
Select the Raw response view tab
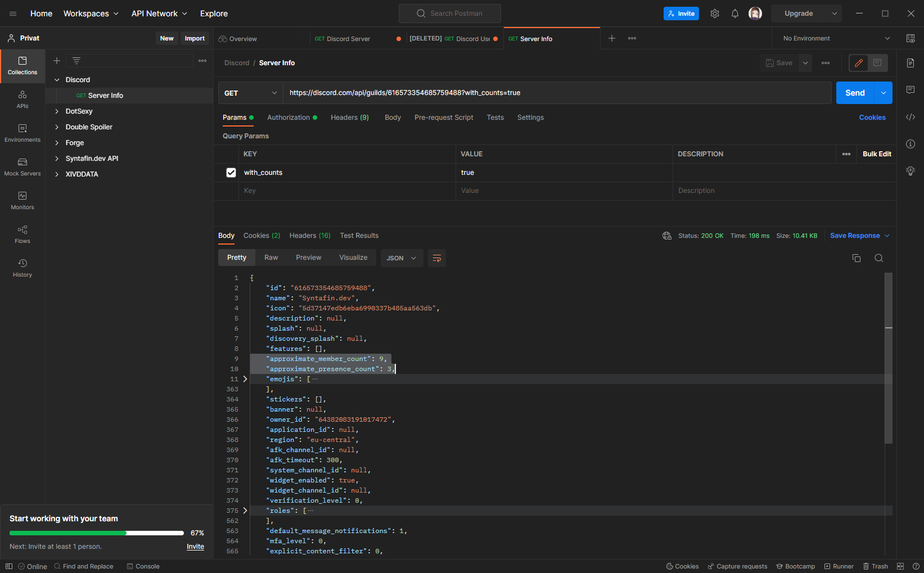click(x=271, y=258)
